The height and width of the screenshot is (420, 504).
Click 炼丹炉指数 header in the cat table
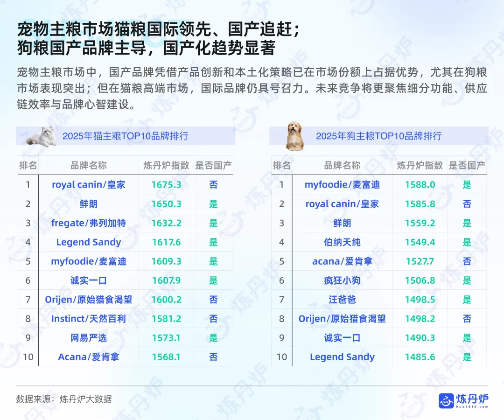point(166,166)
